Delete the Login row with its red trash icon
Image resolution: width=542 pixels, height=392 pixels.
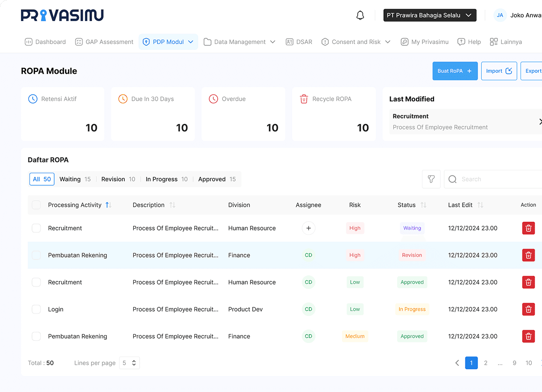point(528,309)
